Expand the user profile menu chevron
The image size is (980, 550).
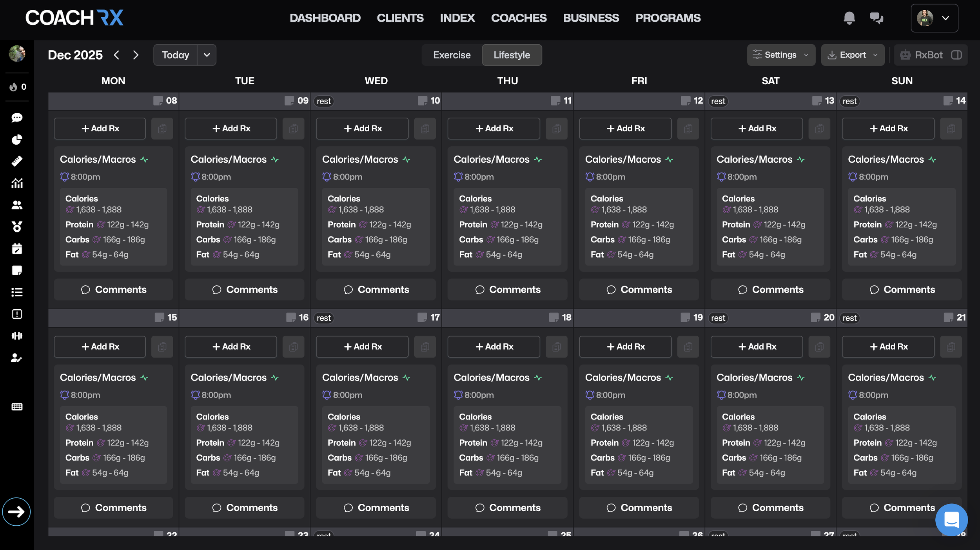(946, 18)
